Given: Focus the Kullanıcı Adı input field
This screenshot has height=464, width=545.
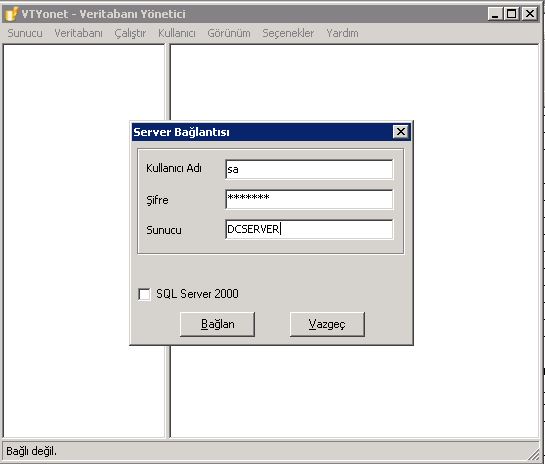Looking at the screenshot, I should click(x=309, y=169).
